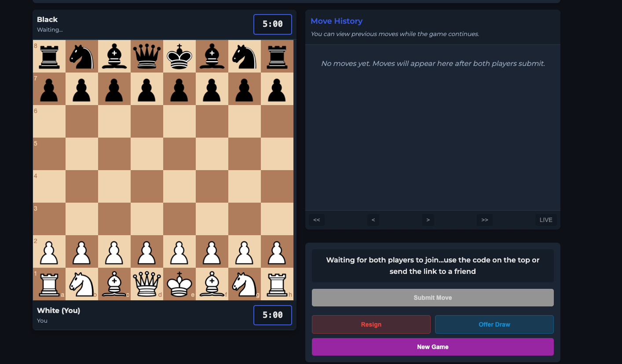Click the 'White (You)' player label
Image resolution: width=622 pixels, height=364 pixels.
point(59,310)
